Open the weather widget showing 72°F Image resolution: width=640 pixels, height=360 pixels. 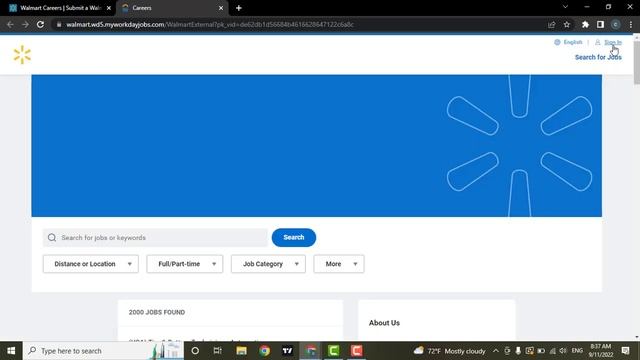point(449,351)
